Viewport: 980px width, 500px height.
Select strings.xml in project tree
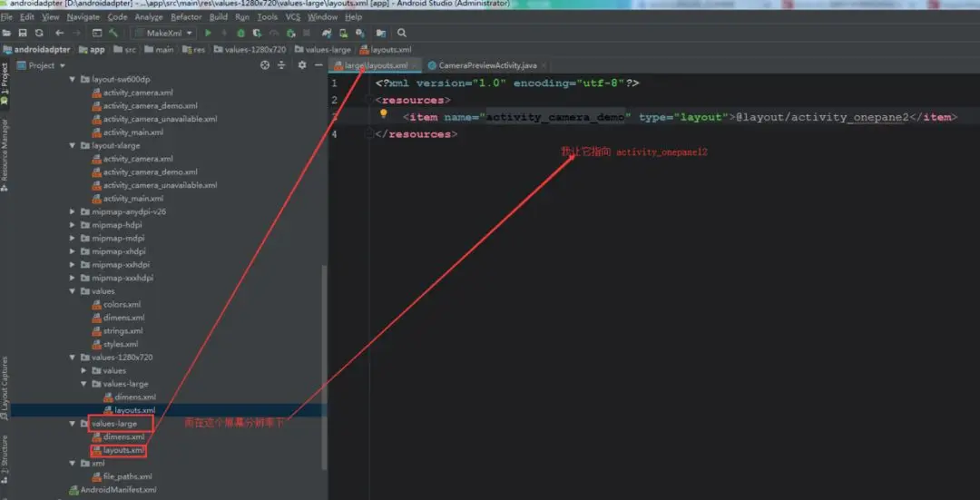[117, 331]
